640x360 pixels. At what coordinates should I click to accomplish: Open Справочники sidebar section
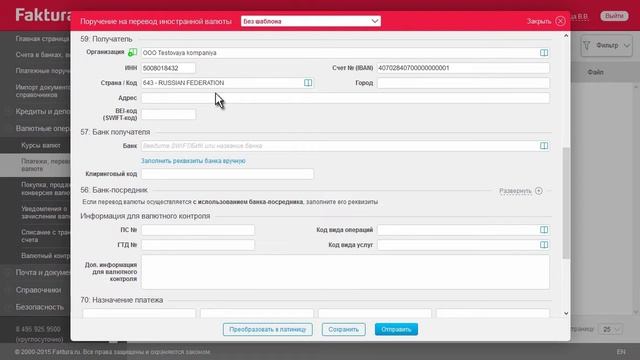pos(38,290)
